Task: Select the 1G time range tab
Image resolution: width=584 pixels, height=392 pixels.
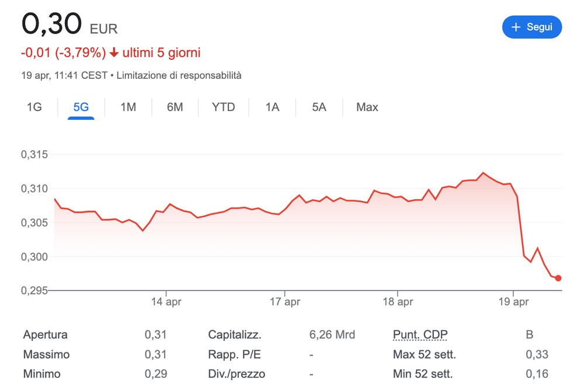Action: pos(34,107)
